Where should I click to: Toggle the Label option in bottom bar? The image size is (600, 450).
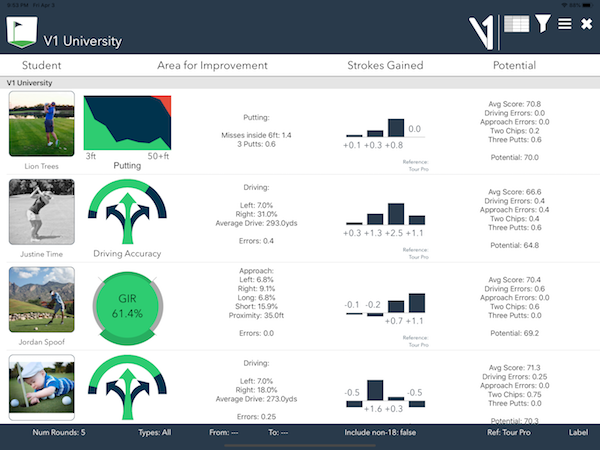(x=578, y=435)
